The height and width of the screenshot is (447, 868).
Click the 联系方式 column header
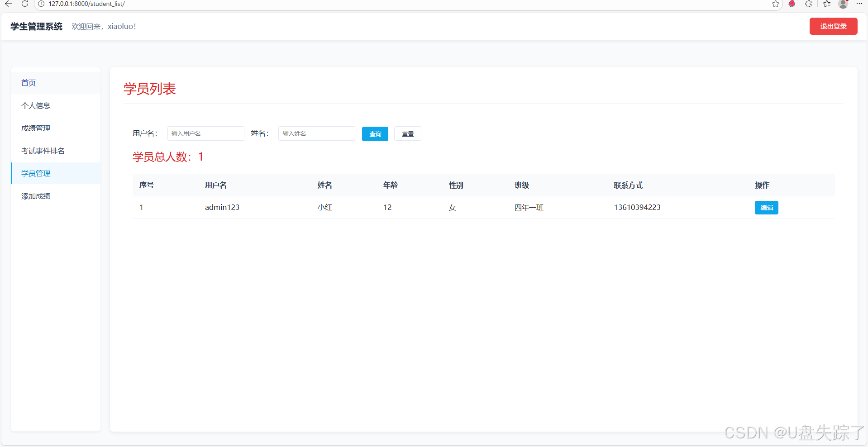(628, 185)
